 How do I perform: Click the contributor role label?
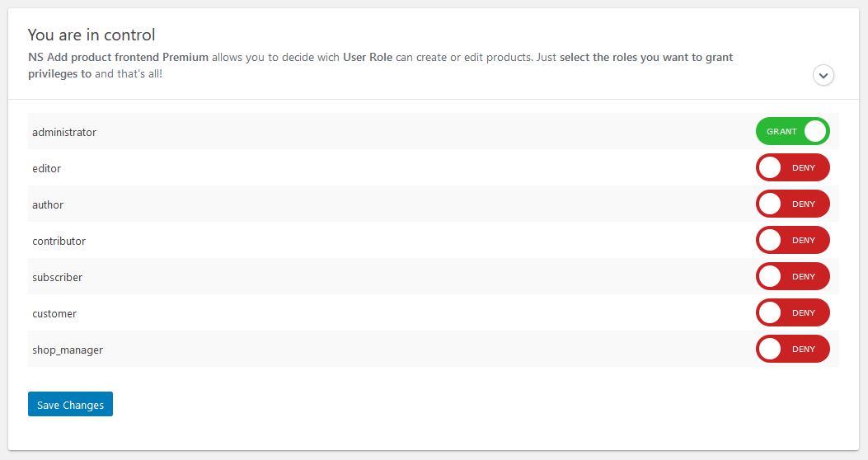[x=59, y=241]
